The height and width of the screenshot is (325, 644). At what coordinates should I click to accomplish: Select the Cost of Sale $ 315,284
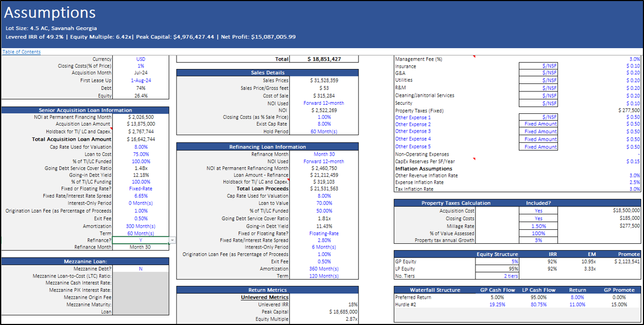point(324,95)
